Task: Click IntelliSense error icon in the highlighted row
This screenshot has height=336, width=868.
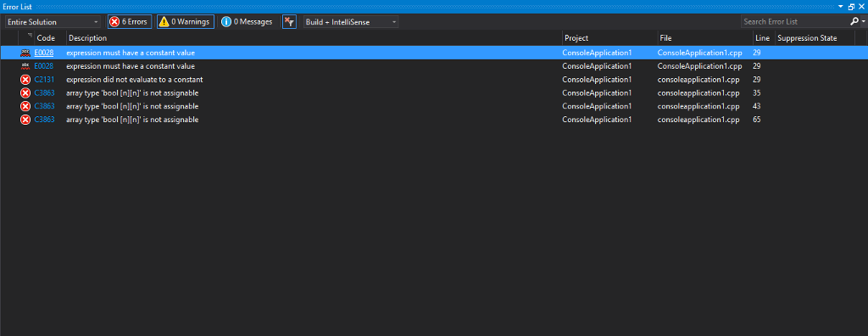Action: pos(25,53)
